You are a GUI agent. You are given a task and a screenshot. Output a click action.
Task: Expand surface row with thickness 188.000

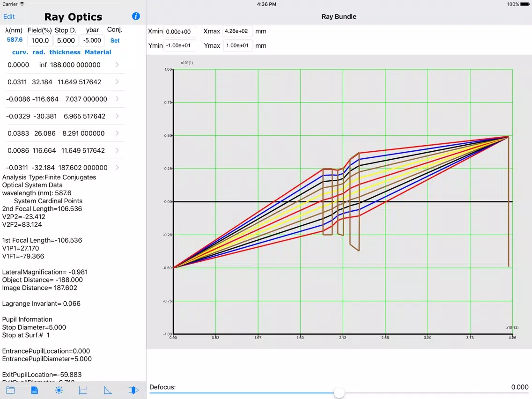[117, 65]
